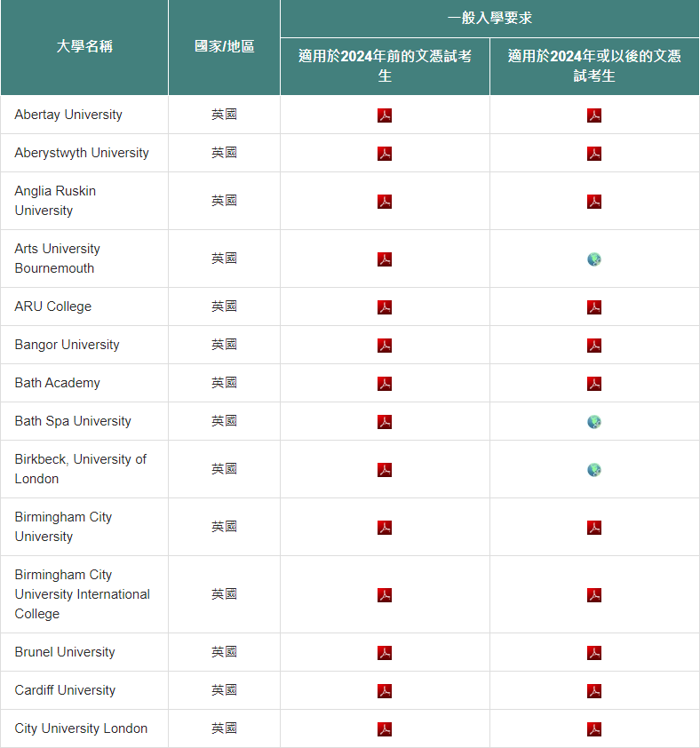Open Cardiff University pre-2024 PDF
The image size is (700, 748).
coord(385,691)
